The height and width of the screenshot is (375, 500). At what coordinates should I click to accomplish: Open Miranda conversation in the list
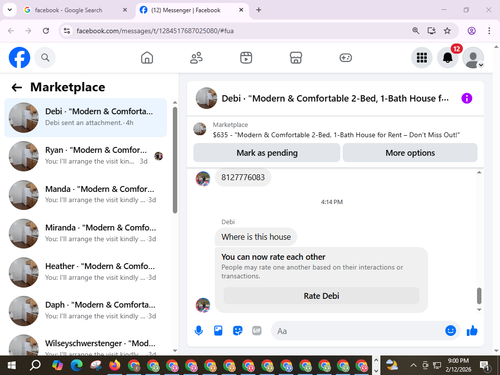point(86,233)
